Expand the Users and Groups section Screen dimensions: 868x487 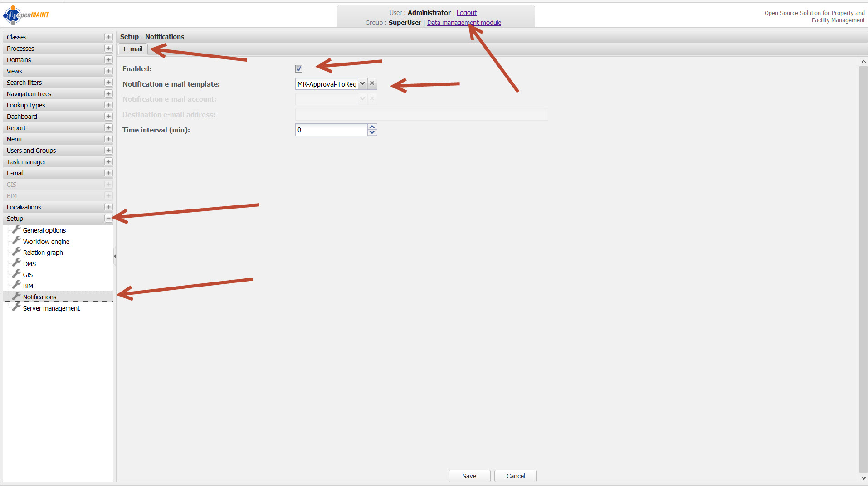click(x=108, y=151)
